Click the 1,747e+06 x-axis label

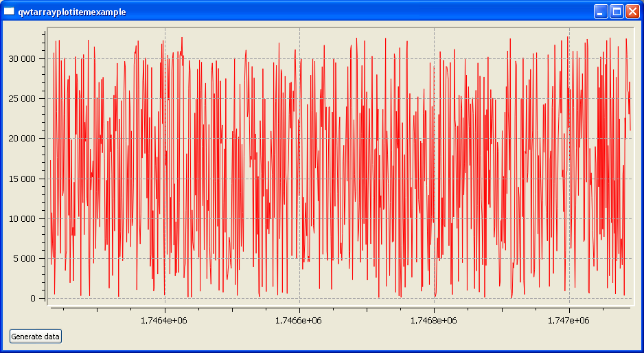click(568, 321)
